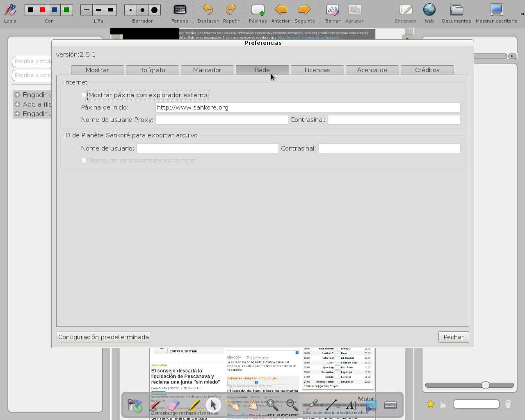This screenshot has height=420, width=525.
Task: Go to Seguinte next page arrow
Action: 304,10
